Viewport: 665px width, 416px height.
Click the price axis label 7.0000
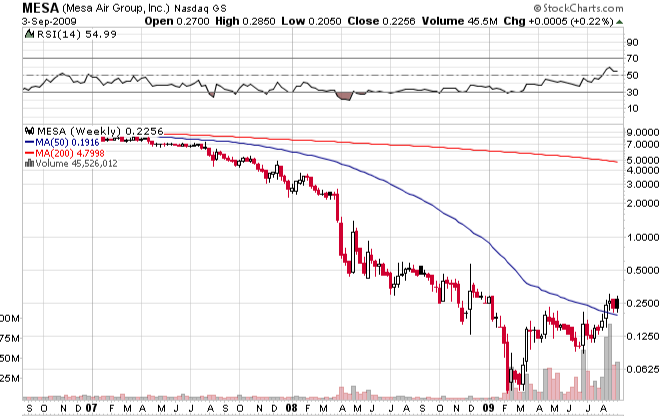tap(643, 145)
